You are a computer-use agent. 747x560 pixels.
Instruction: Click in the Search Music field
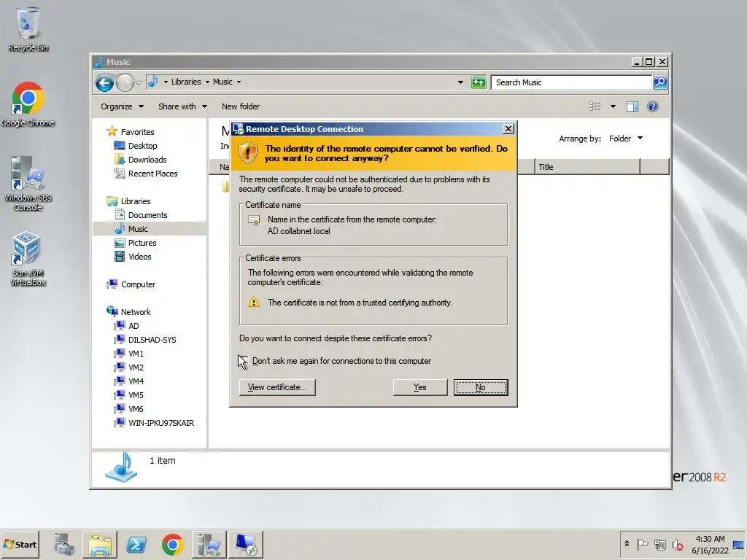[x=571, y=82]
